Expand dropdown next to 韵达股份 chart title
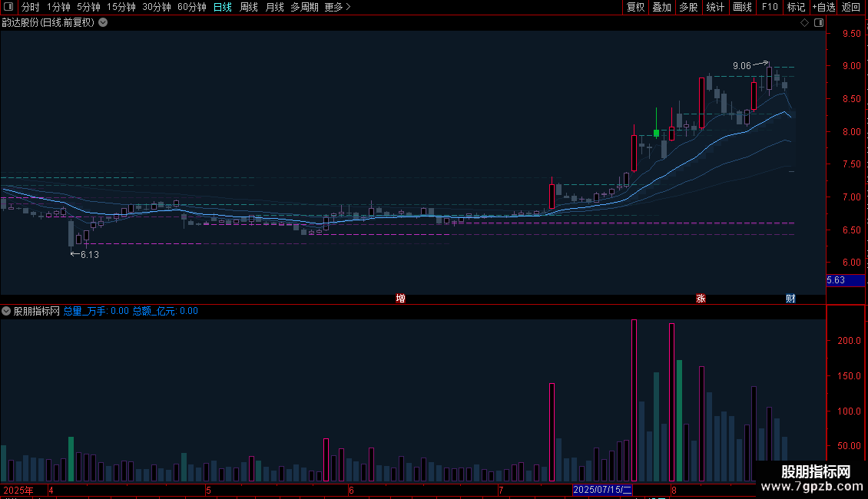Screen dimensions: 868x499 (x=103, y=23)
